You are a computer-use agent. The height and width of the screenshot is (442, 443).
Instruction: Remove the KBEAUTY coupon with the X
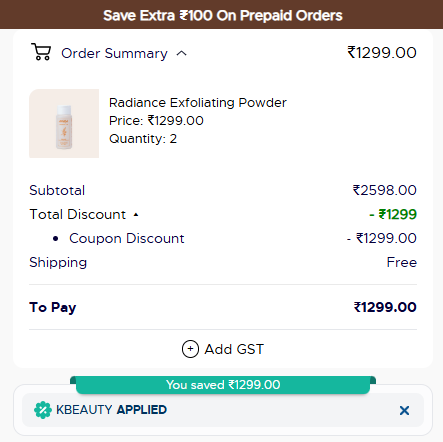click(x=404, y=410)
